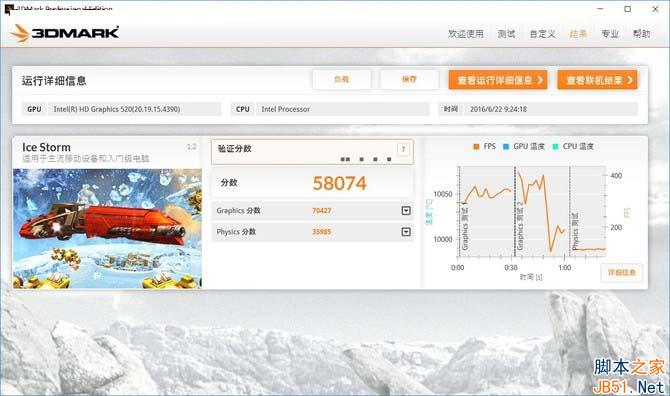Open the 帮助 tab
Image resolution: width=670 pixels, height=396 pixels.
click(641, 34)
